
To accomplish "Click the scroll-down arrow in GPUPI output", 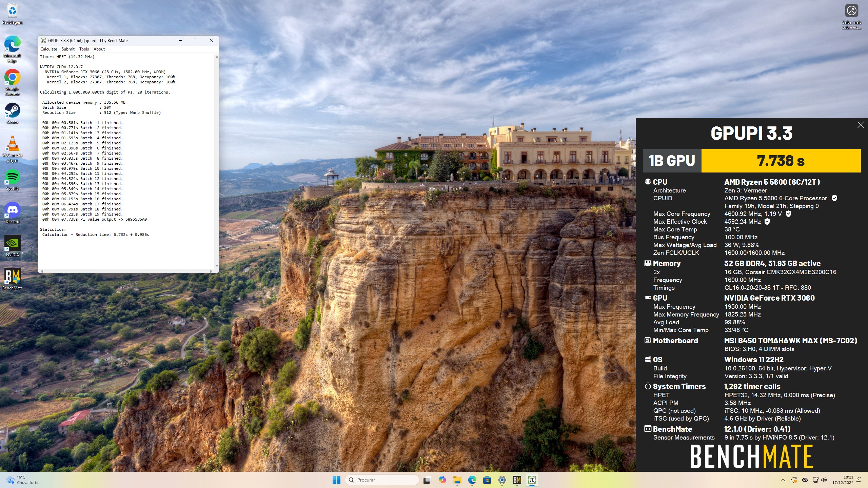I will 217,266.
